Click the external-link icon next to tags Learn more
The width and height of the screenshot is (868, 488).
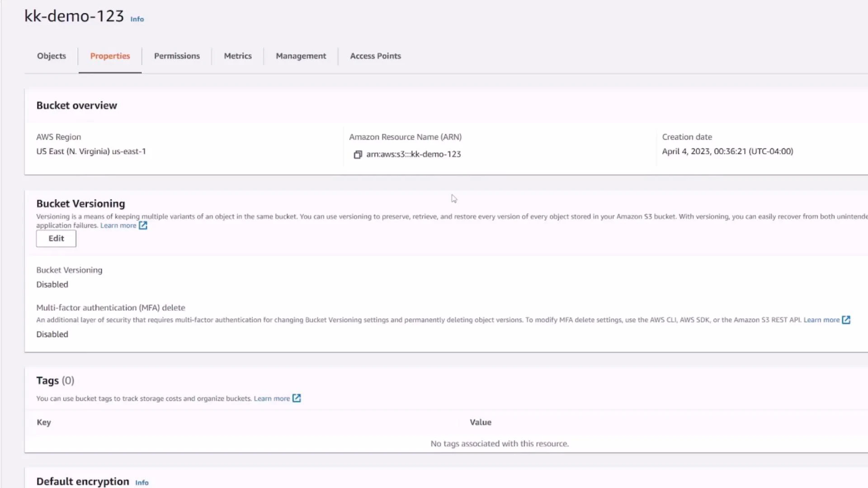(x=297, y=398)
